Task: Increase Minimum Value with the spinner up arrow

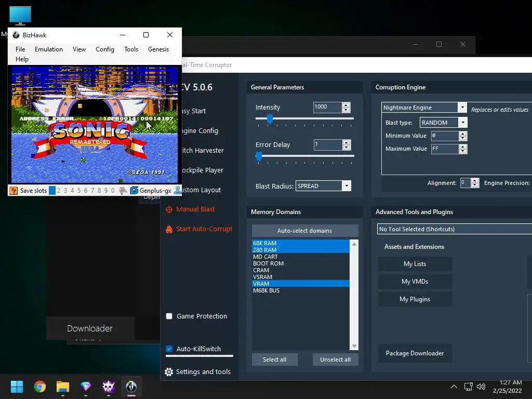Action: [463, 134]
